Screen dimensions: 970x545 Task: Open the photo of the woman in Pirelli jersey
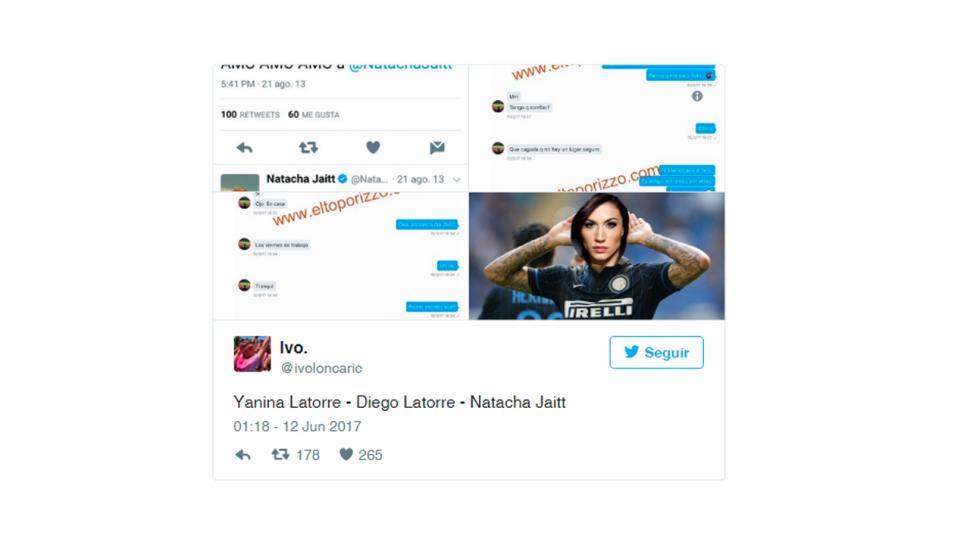tap(596, 256)
